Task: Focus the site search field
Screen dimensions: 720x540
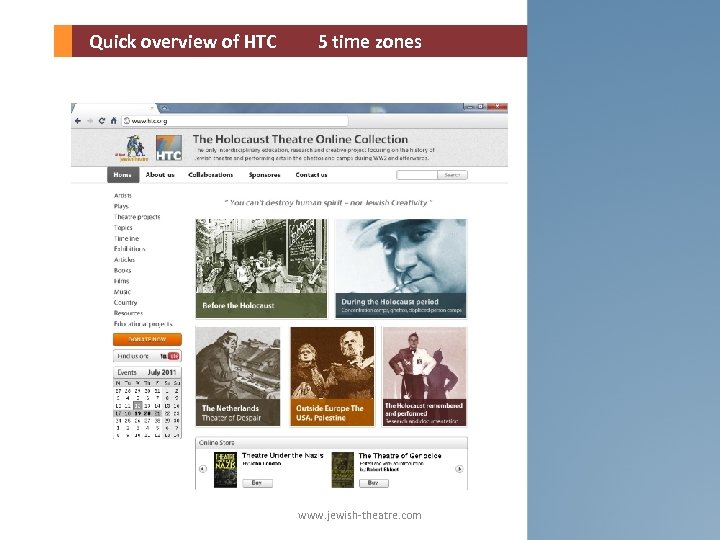Action: (x=417, y=175)
